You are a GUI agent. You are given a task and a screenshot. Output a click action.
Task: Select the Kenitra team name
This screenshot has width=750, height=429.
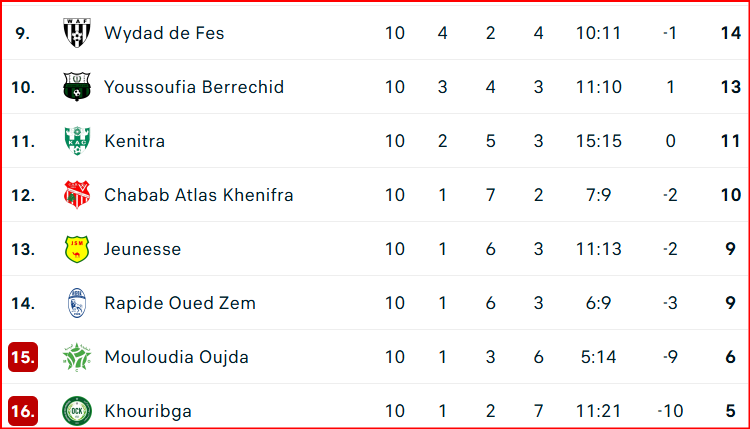[x=134, y=141]
